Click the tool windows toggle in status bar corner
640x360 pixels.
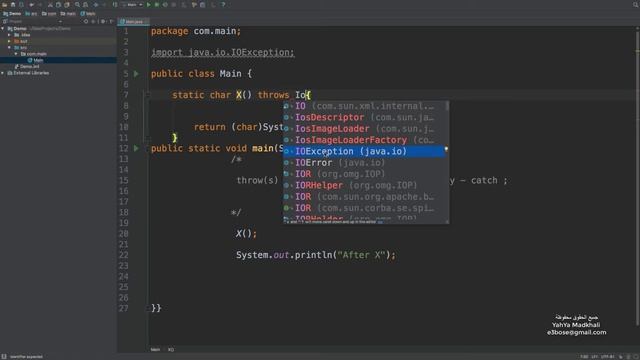pyautogui.click(x=4, y=357)
